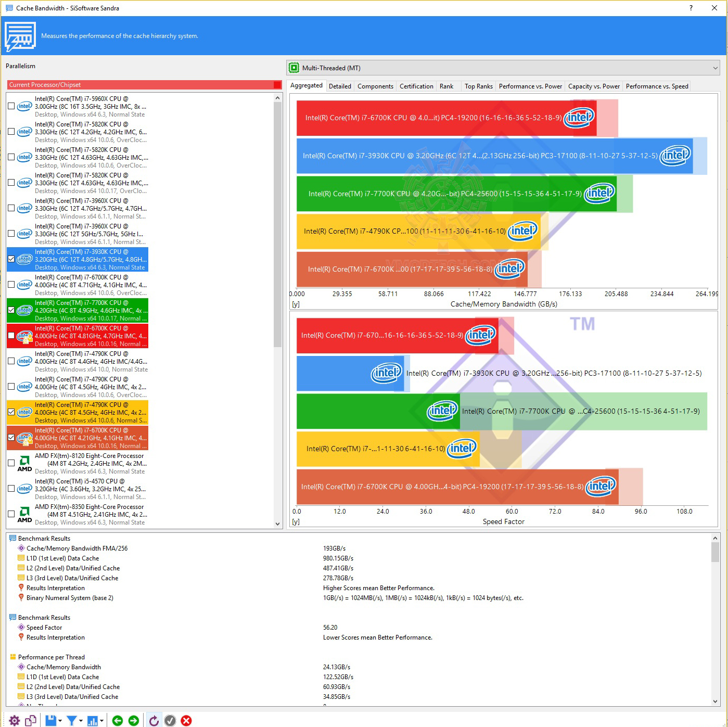Open the dropdown arrow next to save icon
Viewport: 728px width, 727px height.
[60, 721]
